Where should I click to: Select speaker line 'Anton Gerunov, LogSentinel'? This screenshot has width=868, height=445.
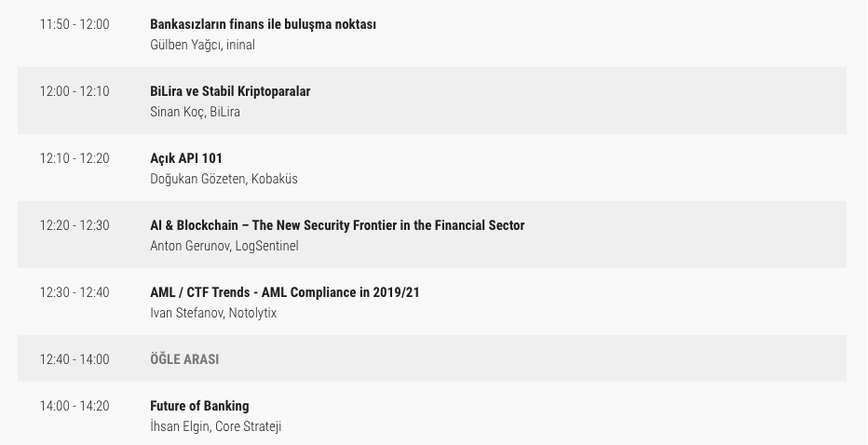point(224,246)
